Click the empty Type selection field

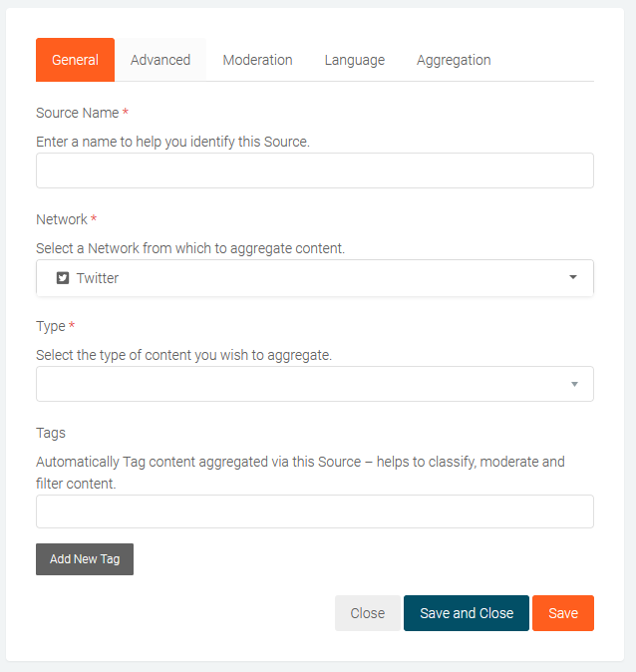coord(299,384)
